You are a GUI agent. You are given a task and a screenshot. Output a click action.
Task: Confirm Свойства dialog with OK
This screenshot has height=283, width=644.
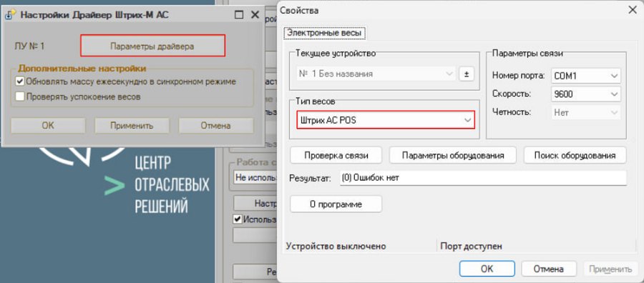pos(487,269)
